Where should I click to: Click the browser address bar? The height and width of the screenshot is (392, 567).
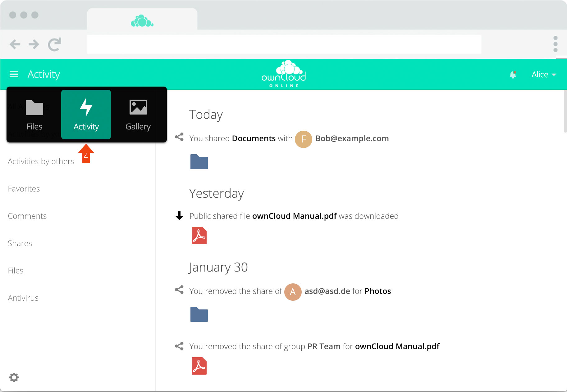(x=284, y=44)
